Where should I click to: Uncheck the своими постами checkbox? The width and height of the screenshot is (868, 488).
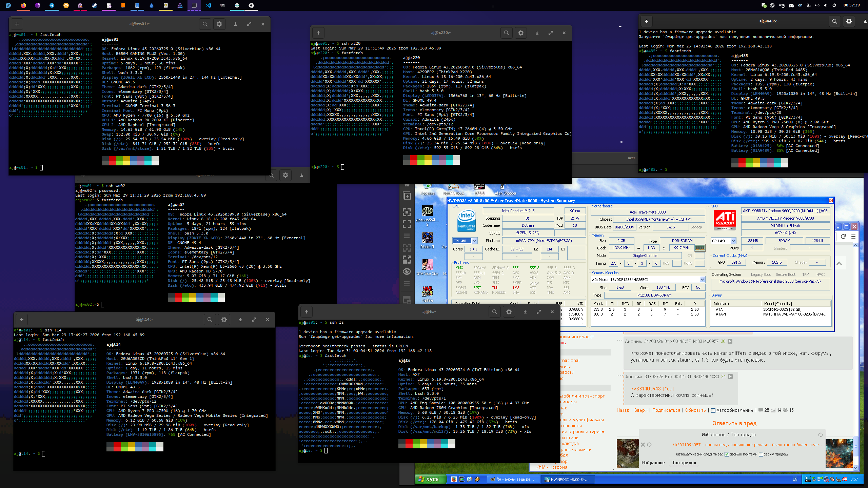click(x=727, y=454)
